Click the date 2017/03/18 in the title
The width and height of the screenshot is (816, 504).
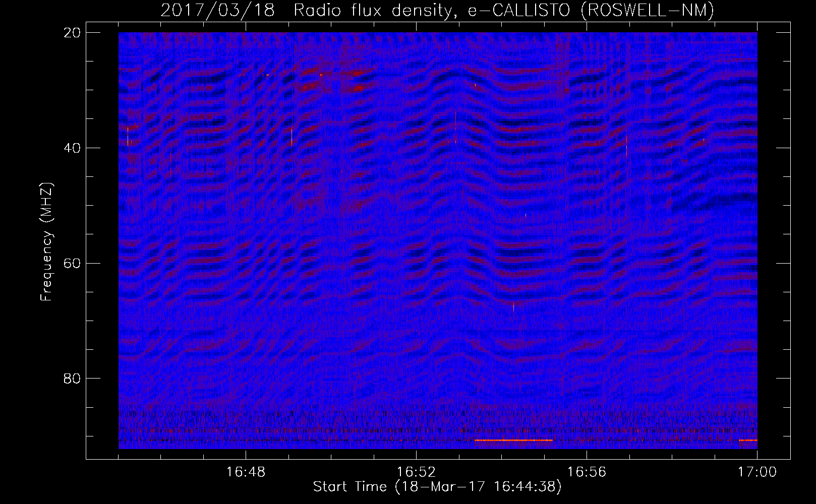(x=218, y=10)
